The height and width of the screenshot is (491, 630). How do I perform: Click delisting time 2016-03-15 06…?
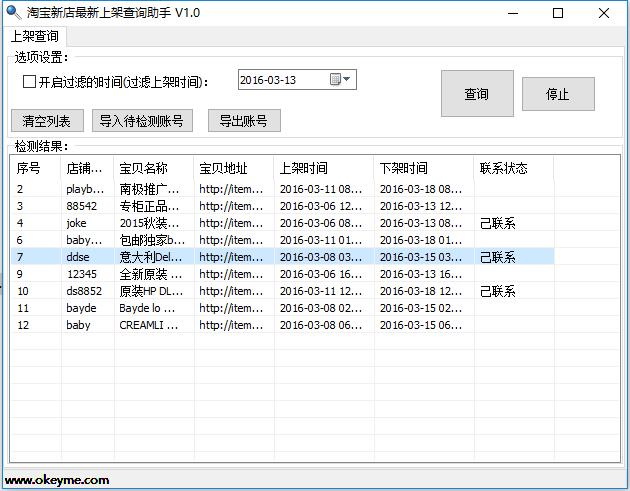(421, 325)
